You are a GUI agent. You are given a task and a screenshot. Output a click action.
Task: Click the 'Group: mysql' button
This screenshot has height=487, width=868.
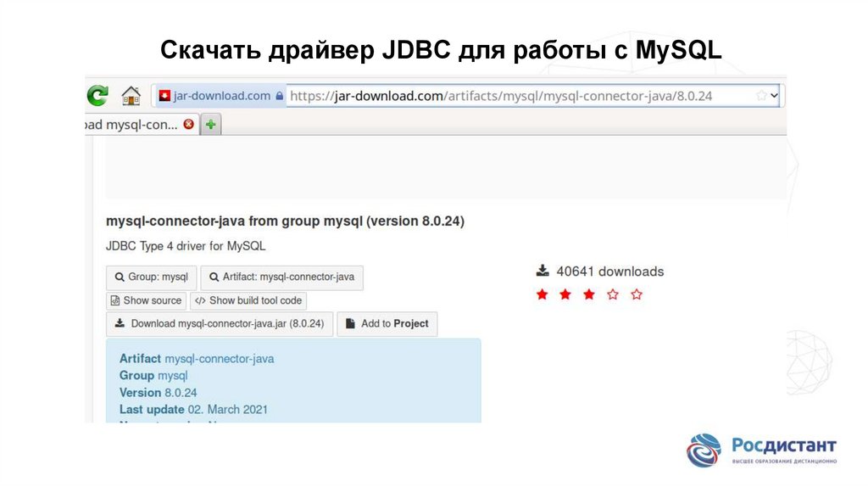click(x=151, y=277)
